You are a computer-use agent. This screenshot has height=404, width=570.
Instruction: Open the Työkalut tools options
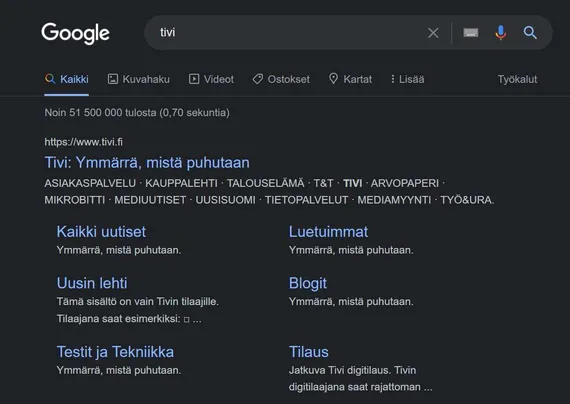pos(517,79)
